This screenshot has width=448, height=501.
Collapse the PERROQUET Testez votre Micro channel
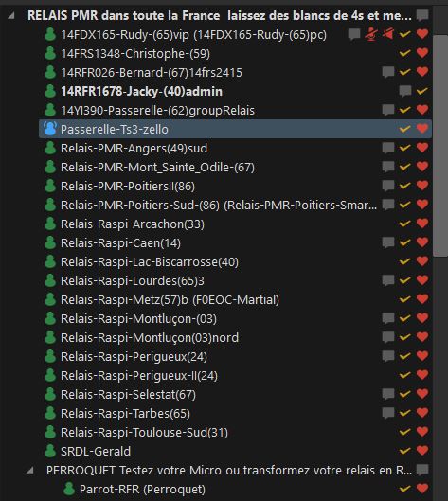pos(30,470)
